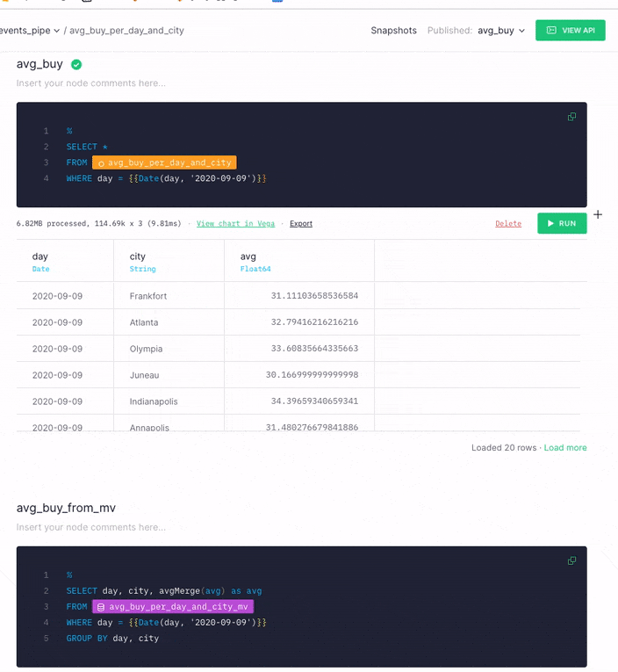
Task: Load more result rows
Action: [x=565, y=447]
